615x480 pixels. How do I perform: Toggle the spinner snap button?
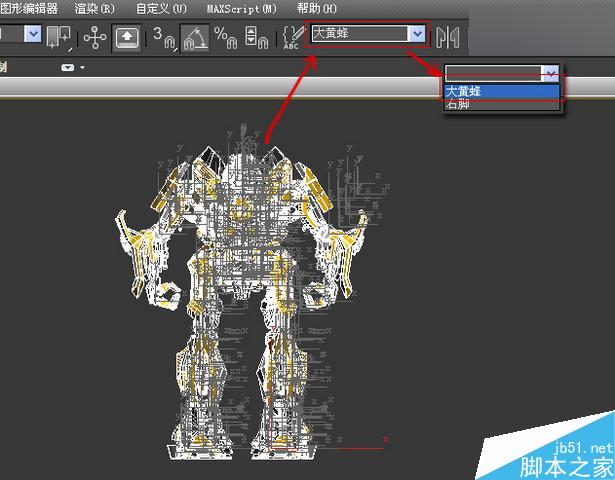pyautogui.click(x=257, y=38)
